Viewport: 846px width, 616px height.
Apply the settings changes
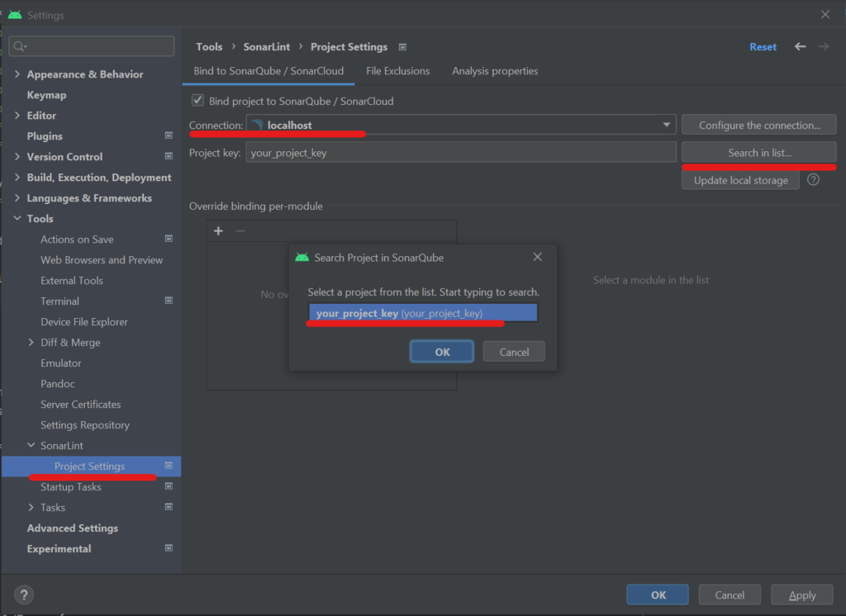point(801,595)
